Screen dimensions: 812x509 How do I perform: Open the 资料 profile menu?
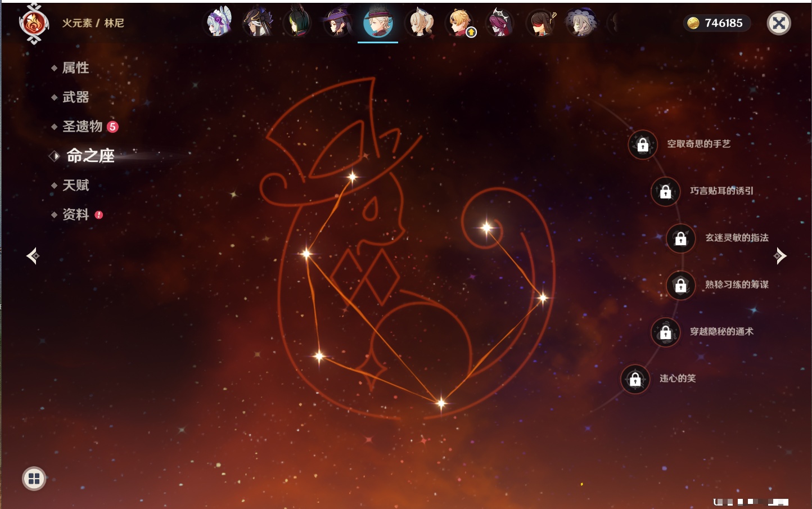(x=75, y=214)
